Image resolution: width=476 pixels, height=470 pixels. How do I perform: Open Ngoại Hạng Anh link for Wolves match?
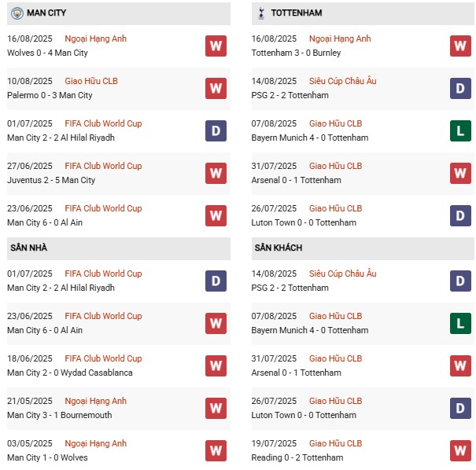[x=97, y=39]
